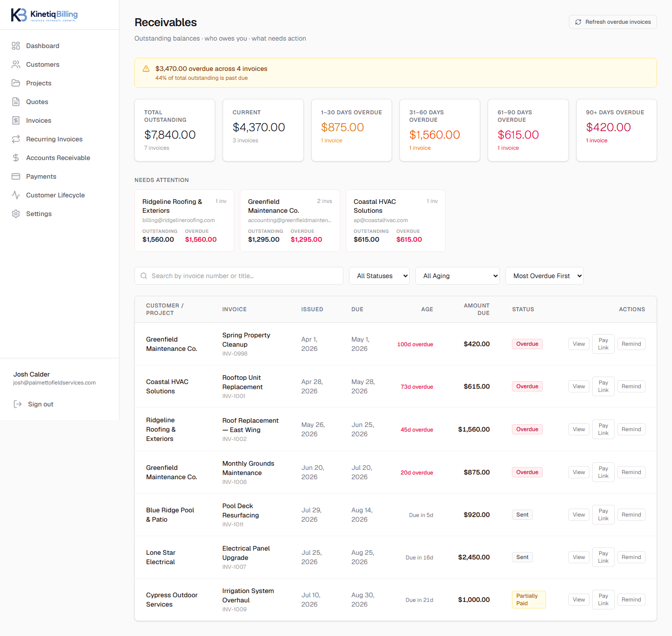Click the Total Outstanding card
The width and height of the screenshot is (672, 636).
point(175,130)
